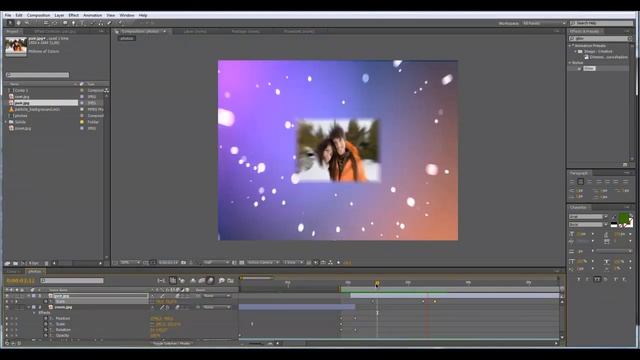Select the Puppet Pin tool
The image size is (640, 360).
click(x=120, y=23)
